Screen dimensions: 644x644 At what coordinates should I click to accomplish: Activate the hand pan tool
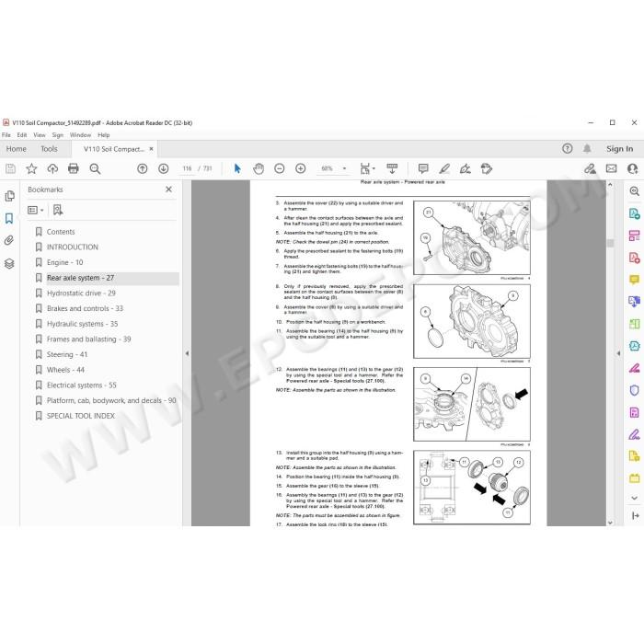point(259,168)
